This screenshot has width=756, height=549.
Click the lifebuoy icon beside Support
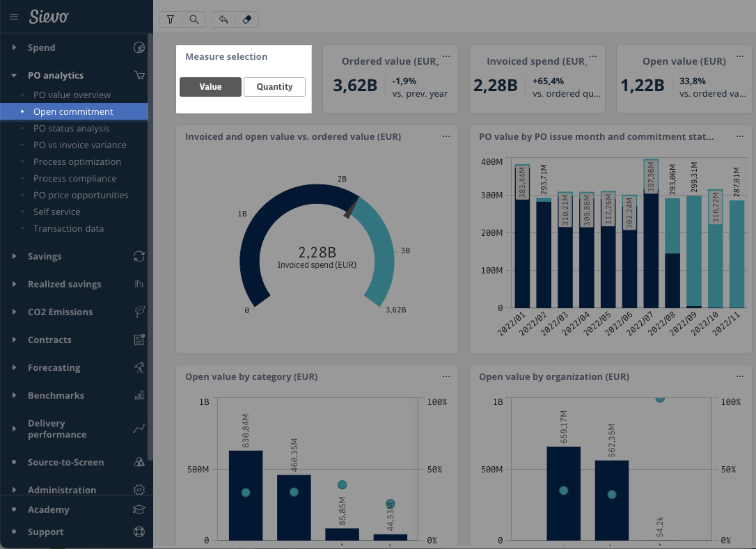coord(139,532)
